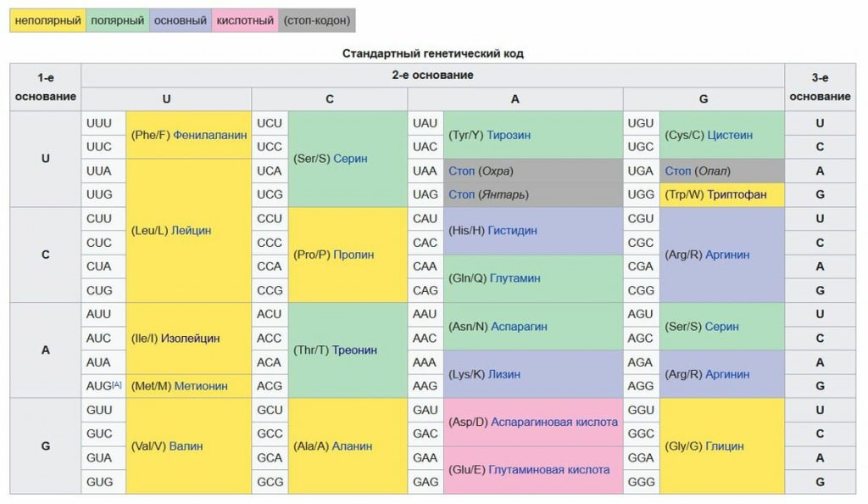Open the Стоп link next to Опал
This screenshot has width=868, height=504.
(677, 171)
